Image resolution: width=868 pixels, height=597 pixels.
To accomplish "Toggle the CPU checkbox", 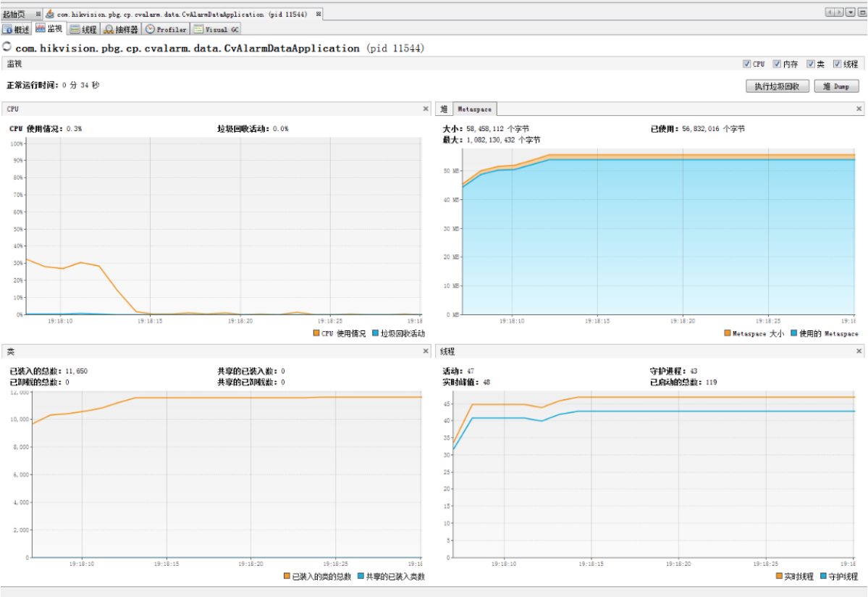I will pos(747,64).
